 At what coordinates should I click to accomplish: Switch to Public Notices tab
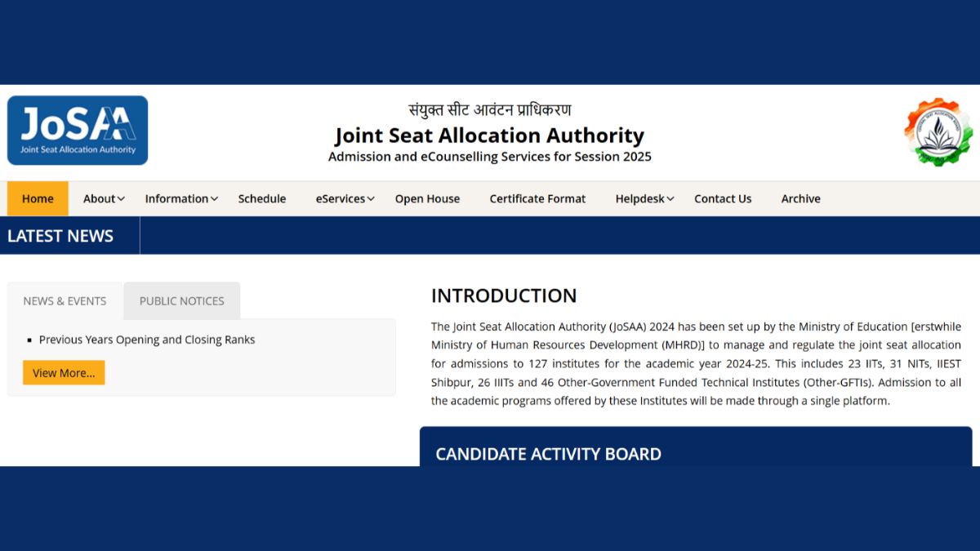tap(181, 301)
